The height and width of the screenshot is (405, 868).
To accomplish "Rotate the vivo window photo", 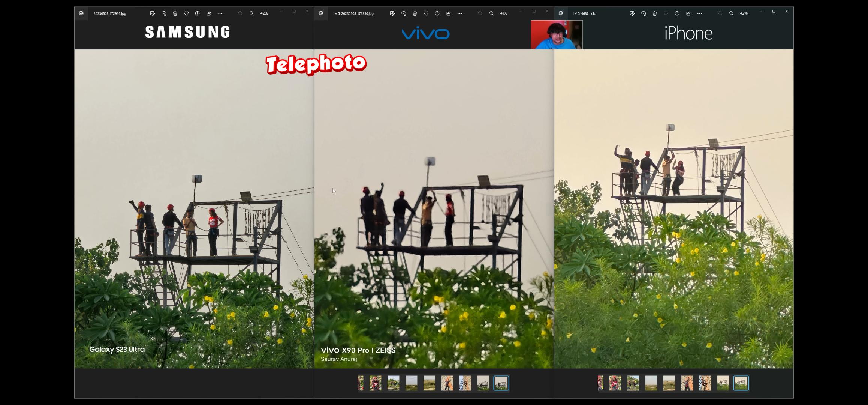I will [404, 13].
